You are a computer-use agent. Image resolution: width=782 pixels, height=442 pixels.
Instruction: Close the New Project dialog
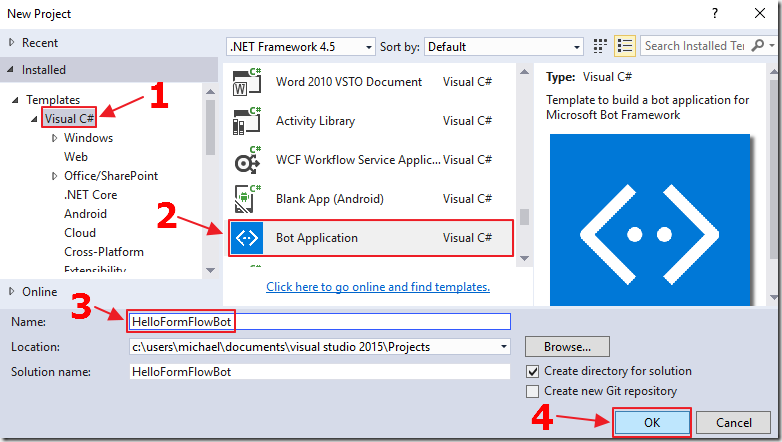click(760, 13)
